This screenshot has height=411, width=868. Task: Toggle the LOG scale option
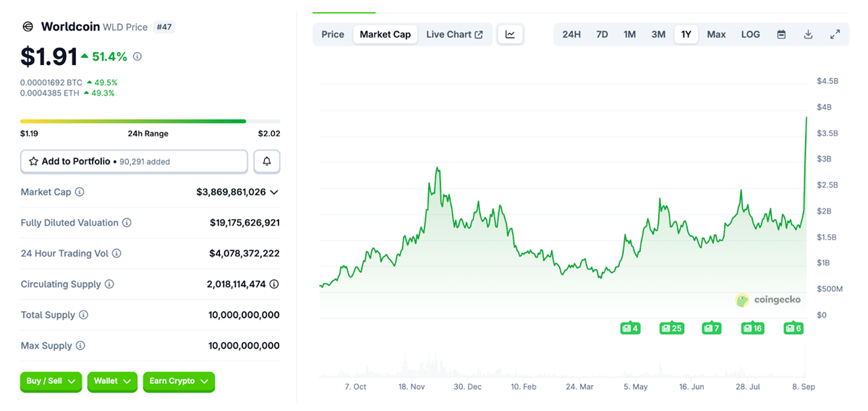[750, 34]
